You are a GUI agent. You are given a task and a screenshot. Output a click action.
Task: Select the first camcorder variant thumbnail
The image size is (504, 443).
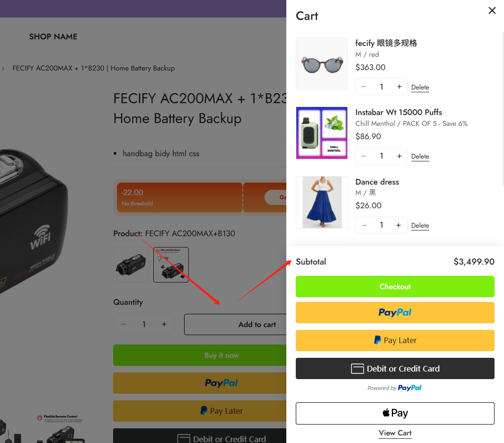131,265
